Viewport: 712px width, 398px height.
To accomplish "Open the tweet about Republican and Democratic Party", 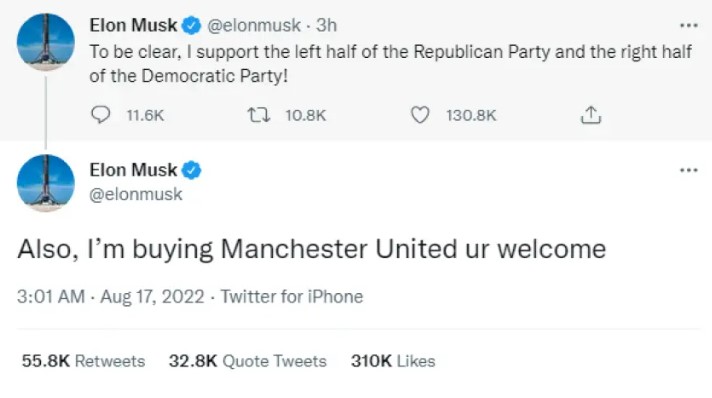I will pyautogui.click(x=391, y=64).
